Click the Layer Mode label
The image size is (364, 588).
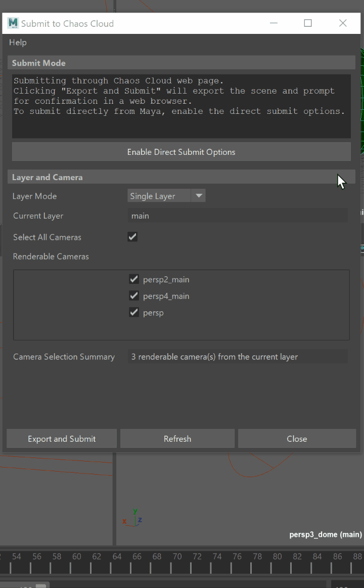34,196
